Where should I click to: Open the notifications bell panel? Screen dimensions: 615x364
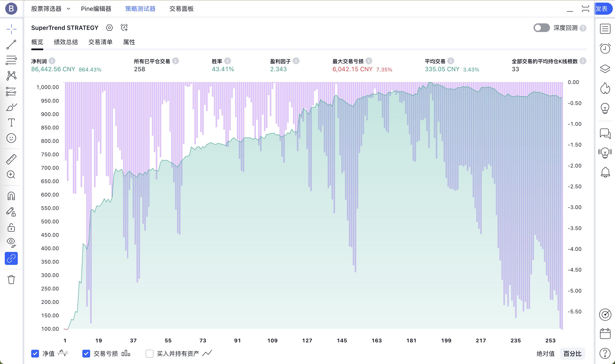pyautogui.click(x=605, y=172)
